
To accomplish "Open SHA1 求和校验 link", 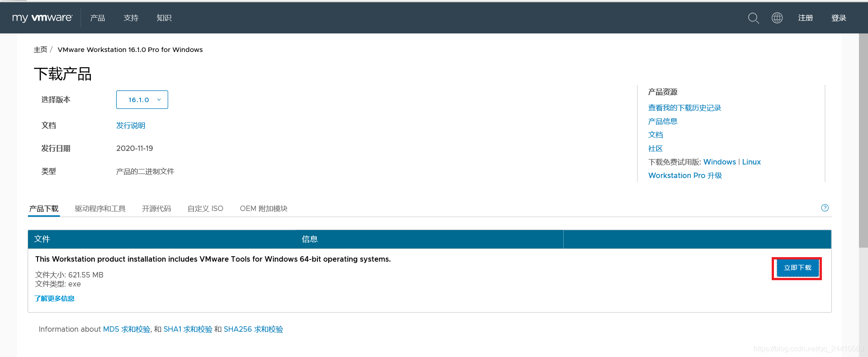I will coord(188,329).
